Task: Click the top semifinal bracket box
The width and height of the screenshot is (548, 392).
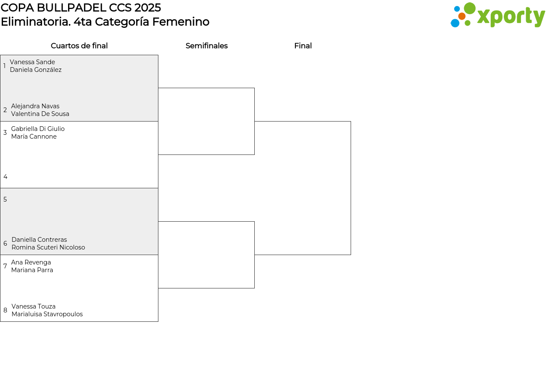Action: 206,121
